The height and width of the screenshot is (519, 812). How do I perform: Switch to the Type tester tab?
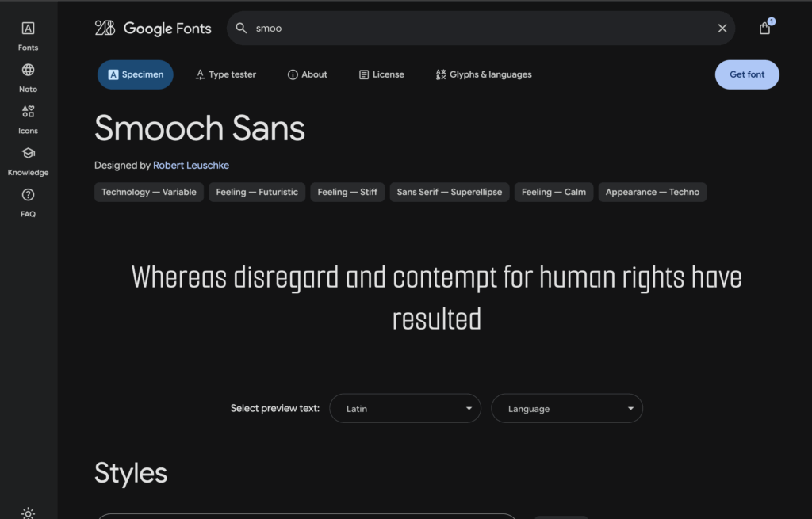tap(226, 74)
